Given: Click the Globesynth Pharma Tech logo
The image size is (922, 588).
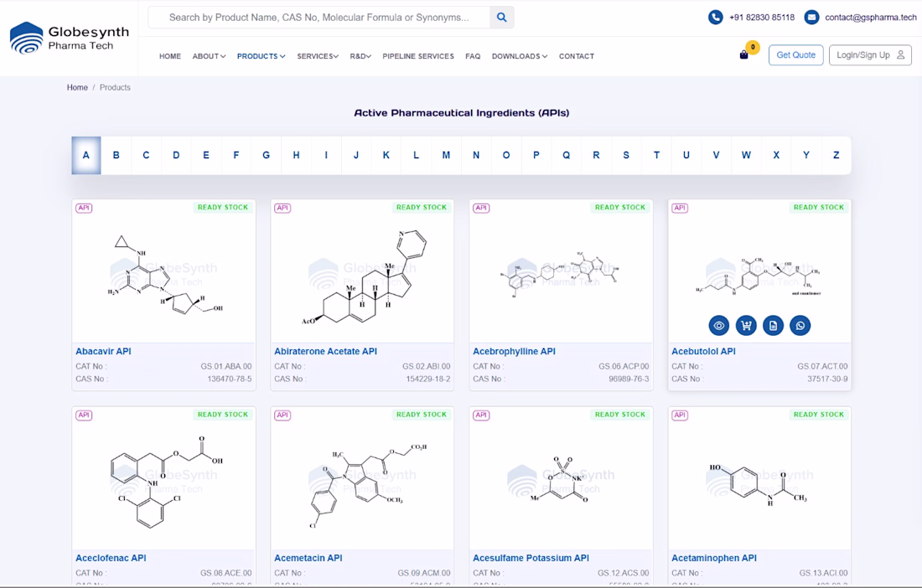Looking at the screenshot, I should (70, 39).
